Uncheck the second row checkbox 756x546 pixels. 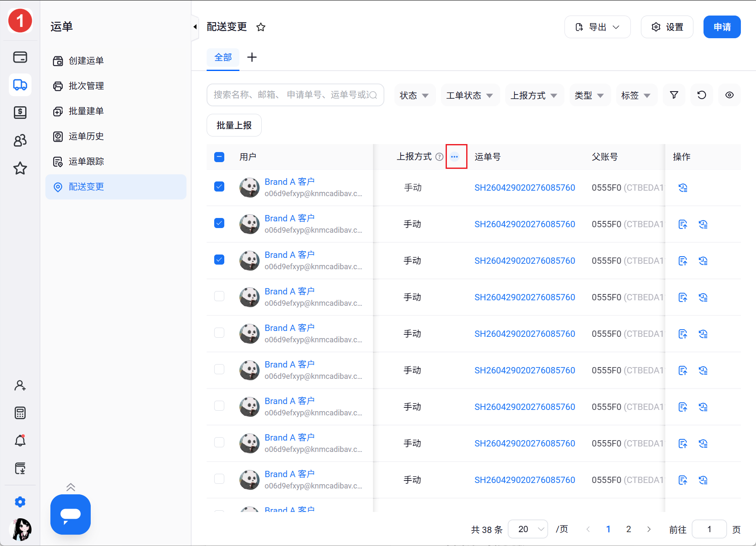coord(219,223)
